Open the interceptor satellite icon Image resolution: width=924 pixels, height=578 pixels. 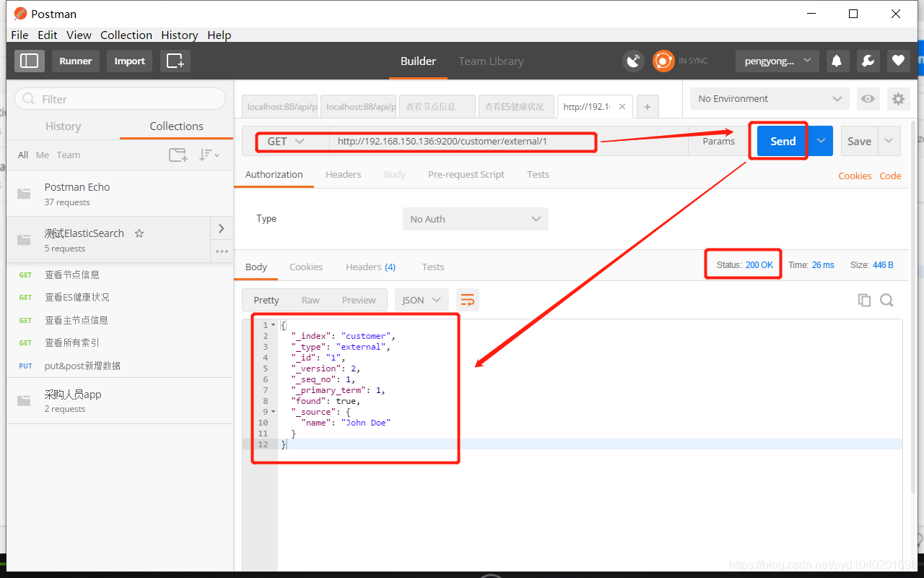(x=633, y=61)
